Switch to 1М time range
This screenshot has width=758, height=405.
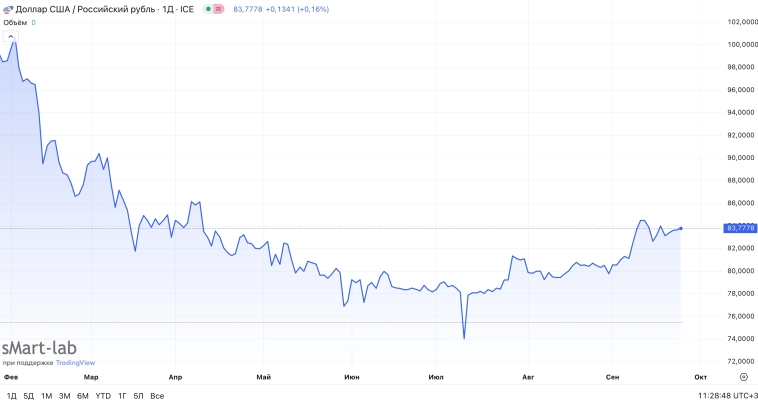click(46, 396)
